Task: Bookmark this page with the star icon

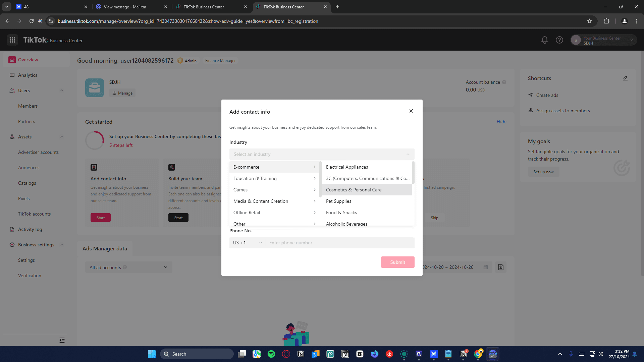Action: coord(590,21)
